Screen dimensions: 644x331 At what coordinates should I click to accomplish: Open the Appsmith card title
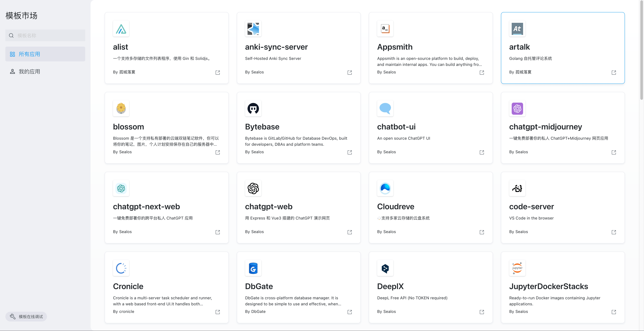395,47
